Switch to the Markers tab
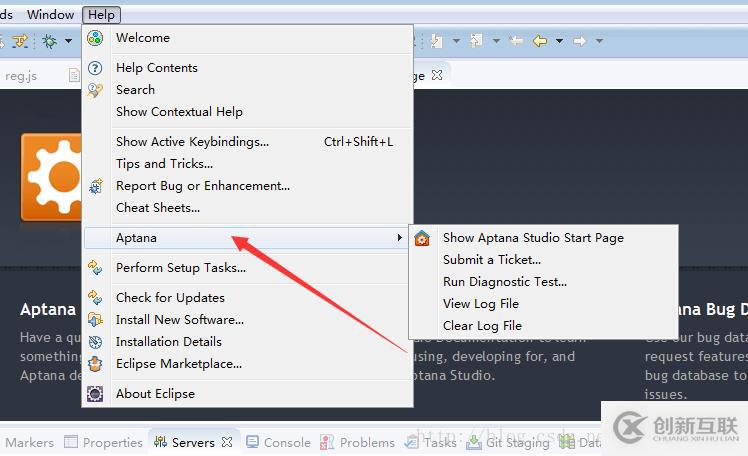This screenshot has width=748, height=456. pos(29,442)
